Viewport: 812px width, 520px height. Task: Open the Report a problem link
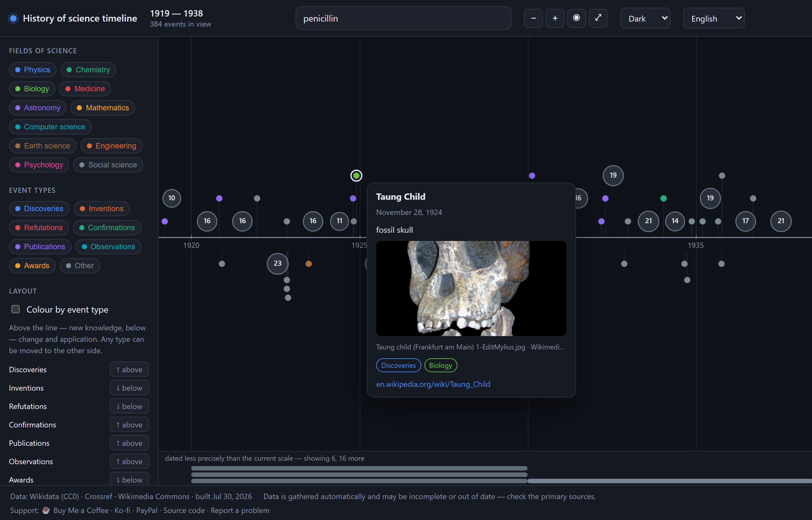coord(240,510)
